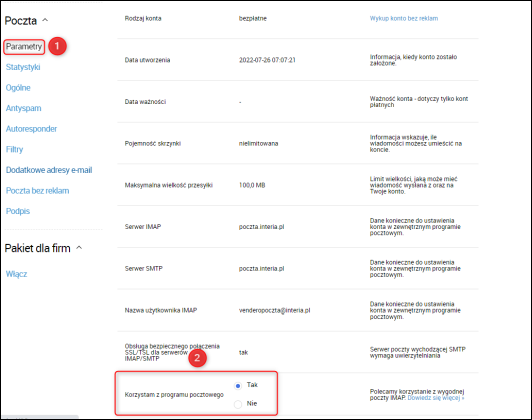The image size is (532, 420).
Task: Open Dodatkowe adresy e-mail
Action: coord(49,170)
